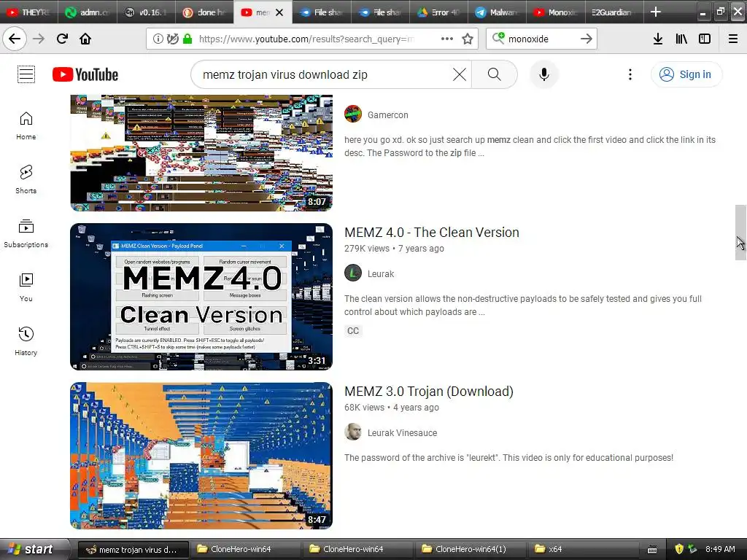Screen dimensions: 747x560
Task: Submit the monoxide search with arrow
Action: pyautogui.click(x=587, y=39)
